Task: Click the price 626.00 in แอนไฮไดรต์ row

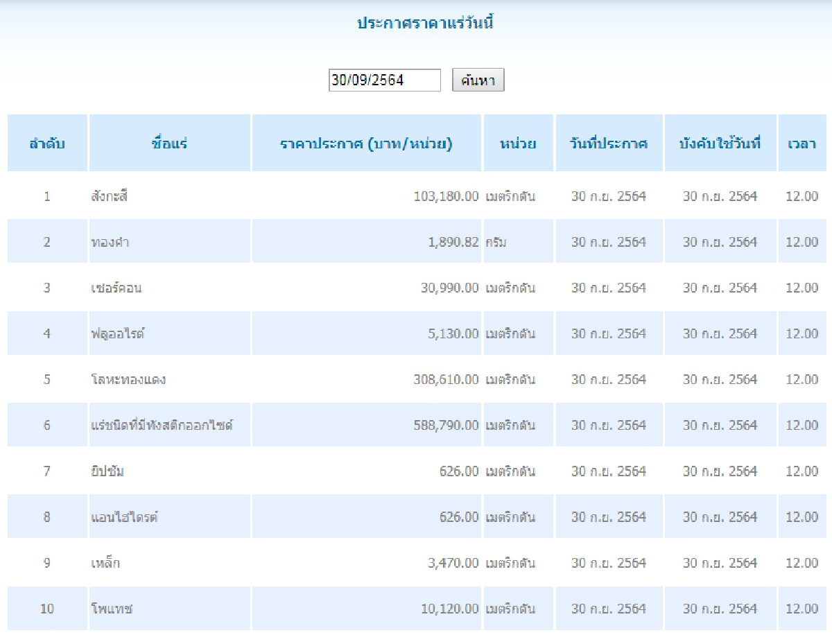Action: 459,516
